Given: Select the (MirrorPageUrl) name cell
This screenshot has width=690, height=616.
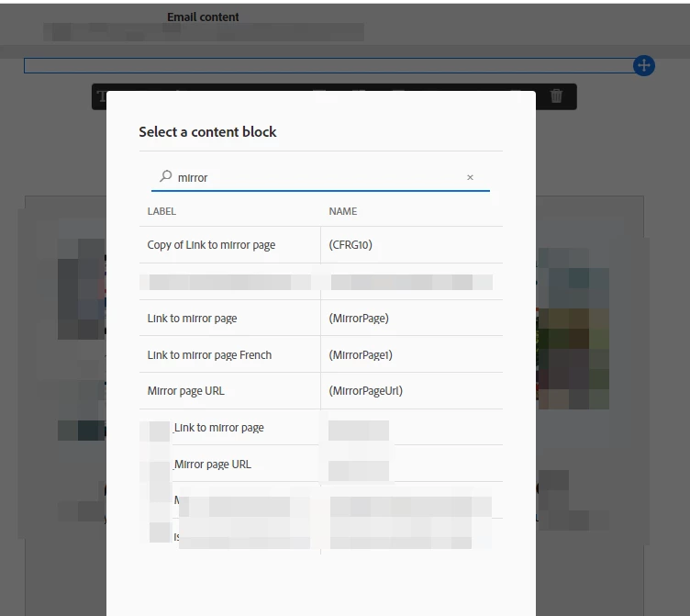Looking at the screenshot, I should tap(366, 391).
